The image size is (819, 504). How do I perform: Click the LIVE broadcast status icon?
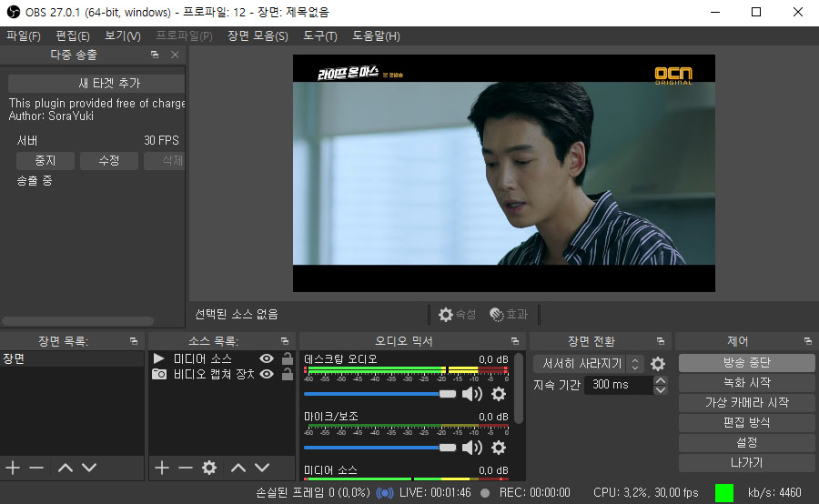385,492
